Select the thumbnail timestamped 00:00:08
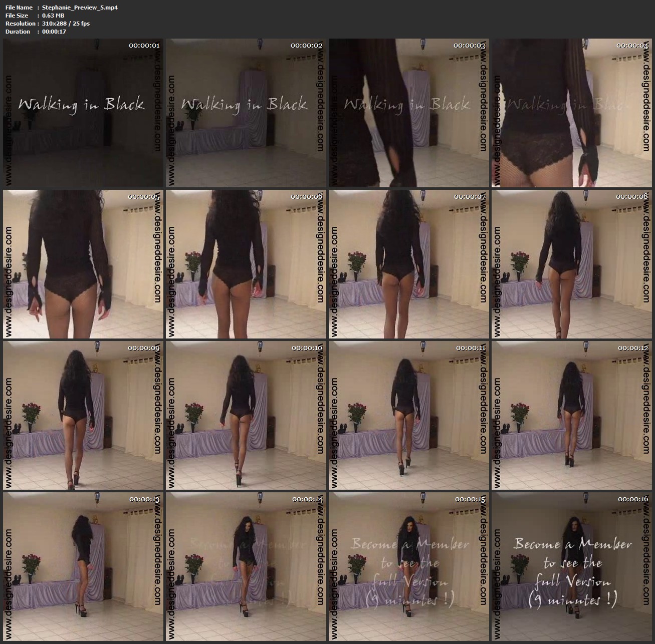The height and width of the screenshot is (644, 655). tap(572, 264)
